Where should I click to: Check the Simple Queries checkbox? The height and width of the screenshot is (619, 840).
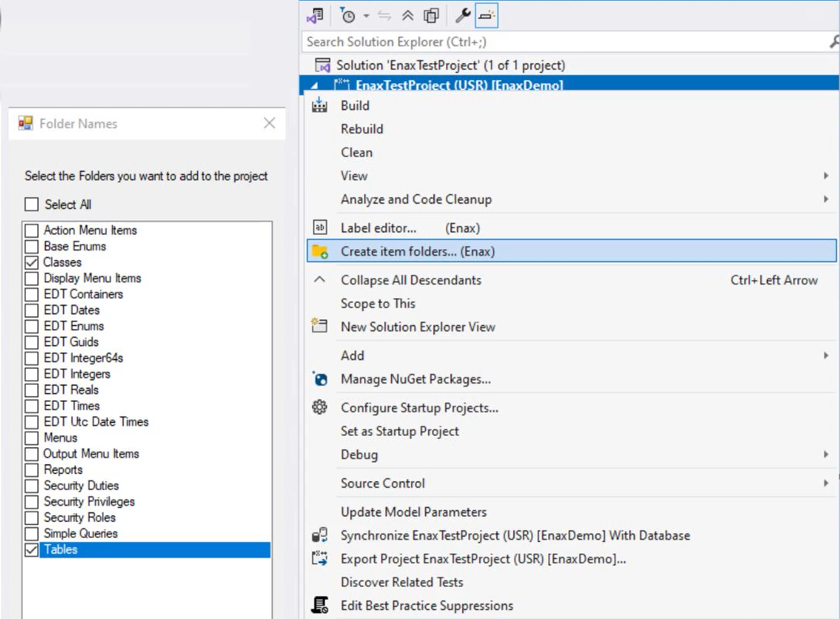point(32,534)
